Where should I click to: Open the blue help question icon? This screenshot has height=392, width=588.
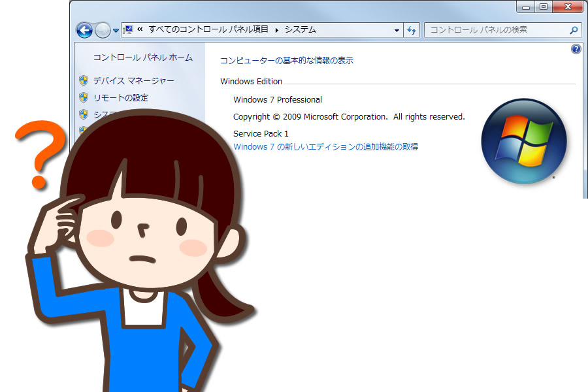[576, 49]
